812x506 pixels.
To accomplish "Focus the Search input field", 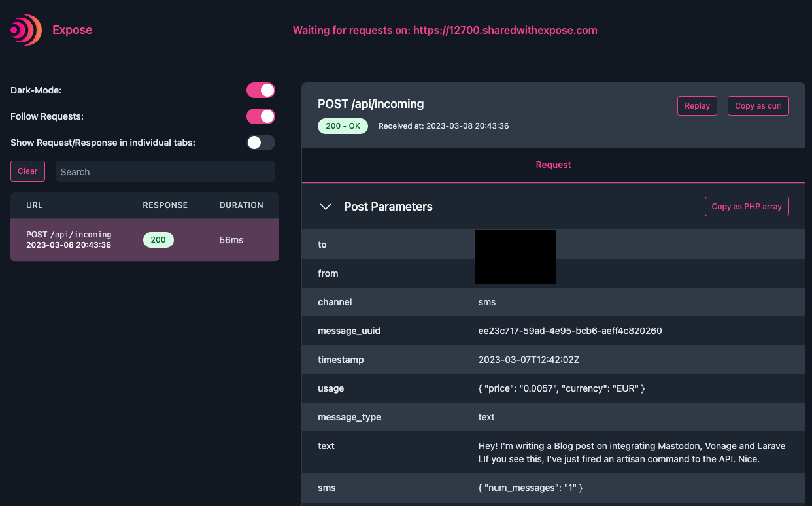I will click(165, 172).
